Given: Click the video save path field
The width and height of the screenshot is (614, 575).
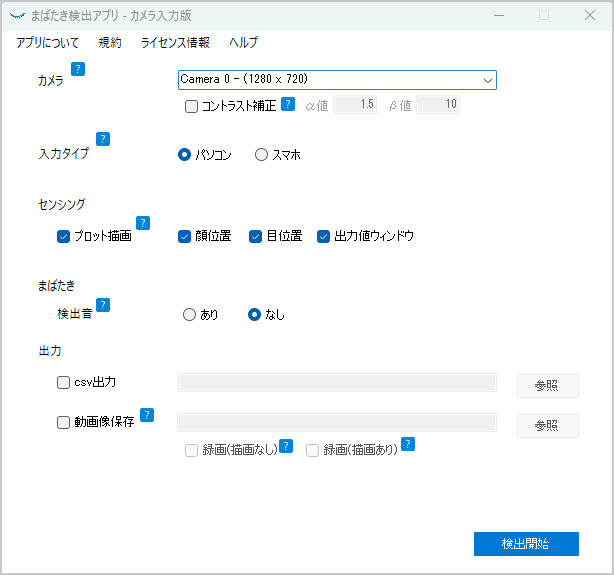Looking at the screenshot, I should pos(337,422).
